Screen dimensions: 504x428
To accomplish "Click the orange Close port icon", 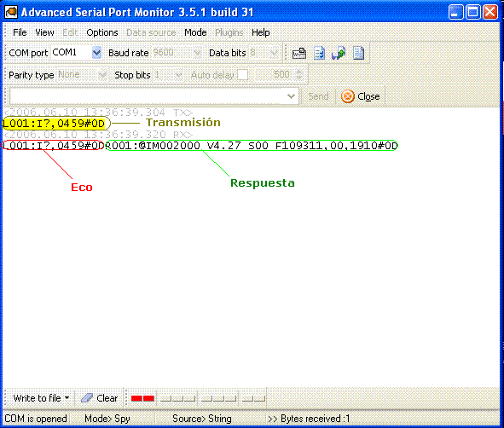I will [347, 96].
